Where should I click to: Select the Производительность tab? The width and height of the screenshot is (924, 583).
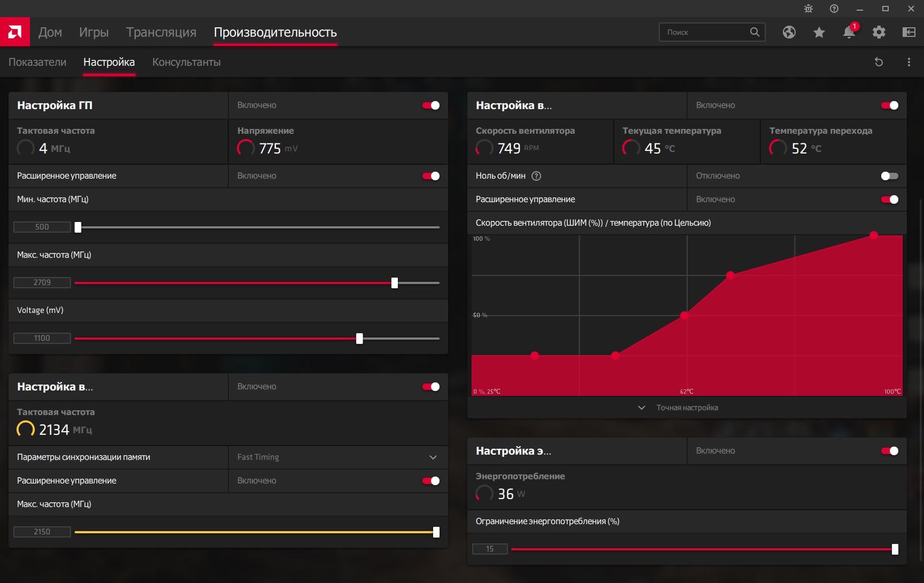pyautogui.click(x=275, y=32)
